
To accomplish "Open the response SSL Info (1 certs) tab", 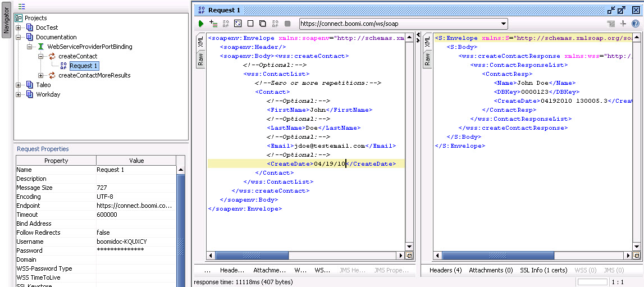I will pyautogui.click(x=543, y=270).
